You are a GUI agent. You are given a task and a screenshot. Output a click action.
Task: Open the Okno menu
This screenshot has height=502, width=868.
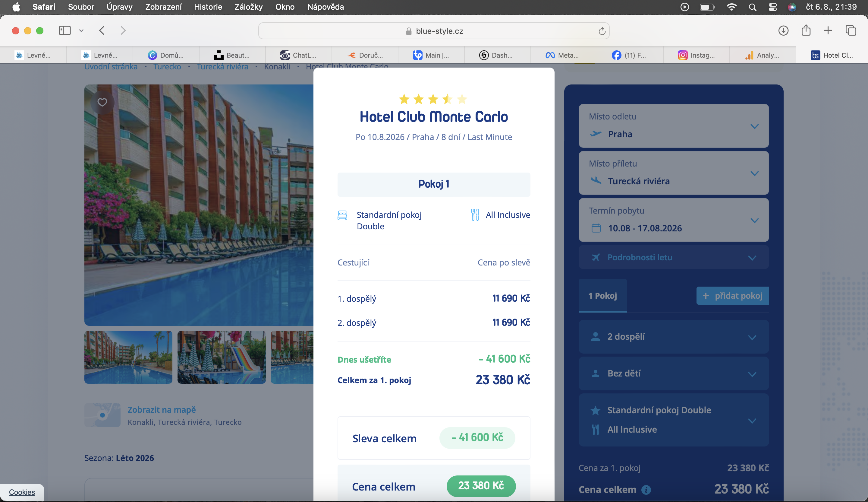click(x=285, y=7)
